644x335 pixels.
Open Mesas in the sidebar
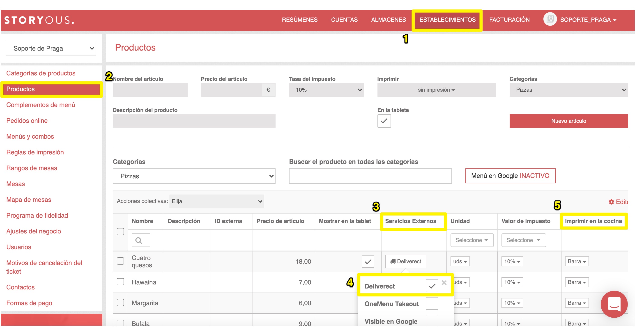coord(16,184)
